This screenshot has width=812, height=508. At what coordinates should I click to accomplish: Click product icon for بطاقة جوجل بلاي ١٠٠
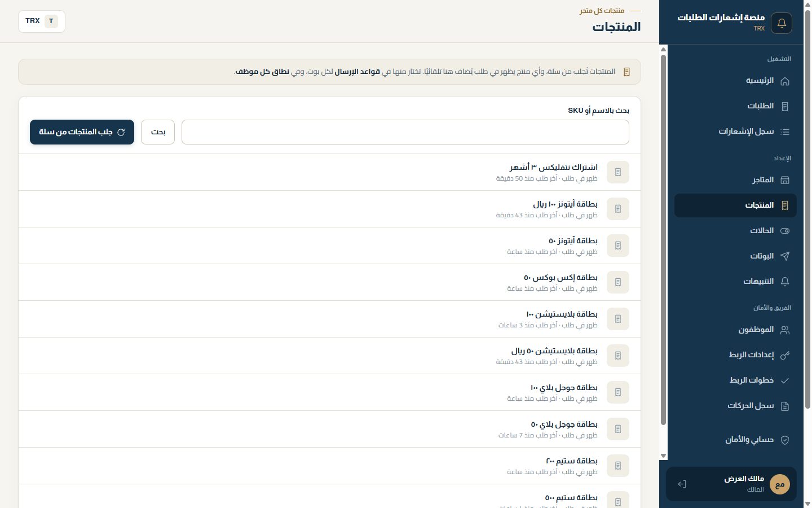(618, 392)
